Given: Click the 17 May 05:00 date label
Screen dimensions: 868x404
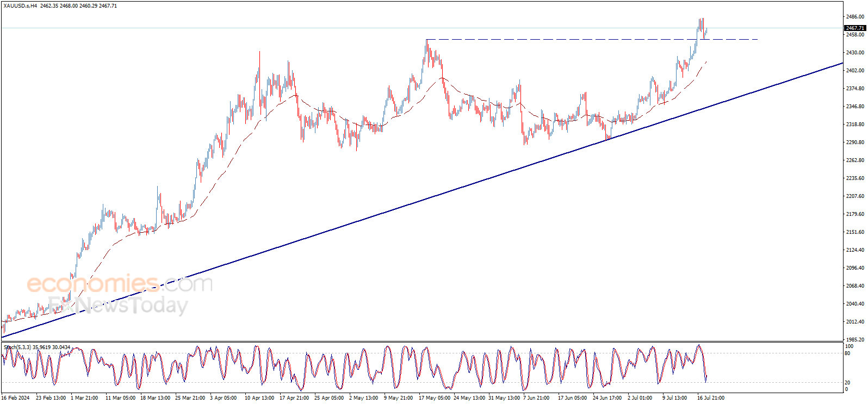Looking at the screenshot, I should coord(434,398).
